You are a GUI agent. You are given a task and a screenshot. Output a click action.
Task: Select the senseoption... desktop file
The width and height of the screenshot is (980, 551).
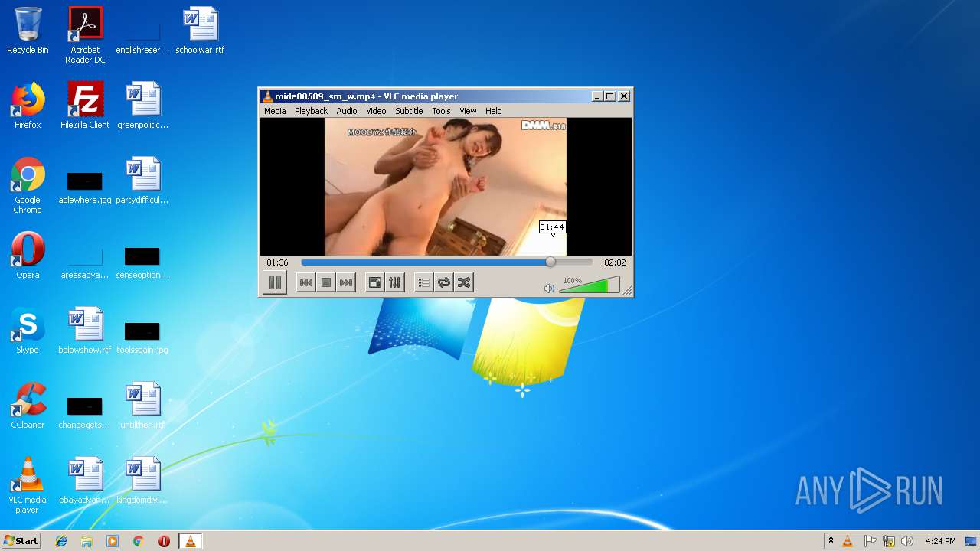point(142,262)
